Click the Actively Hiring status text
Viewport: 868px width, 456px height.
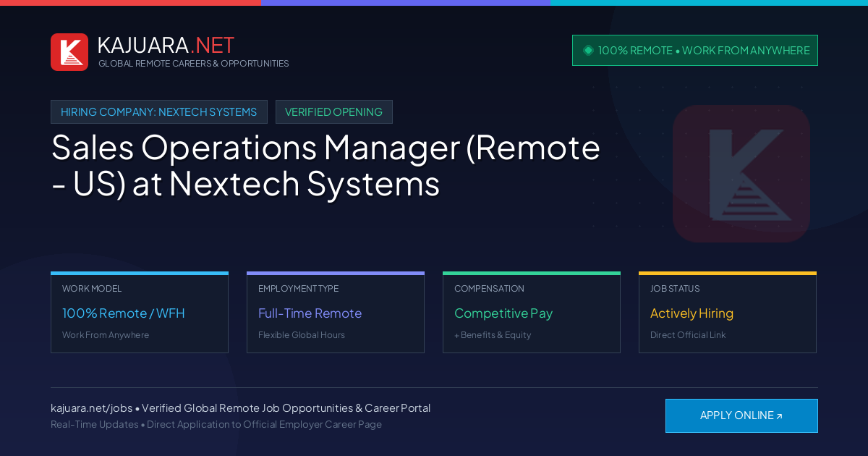click(692, 313)
